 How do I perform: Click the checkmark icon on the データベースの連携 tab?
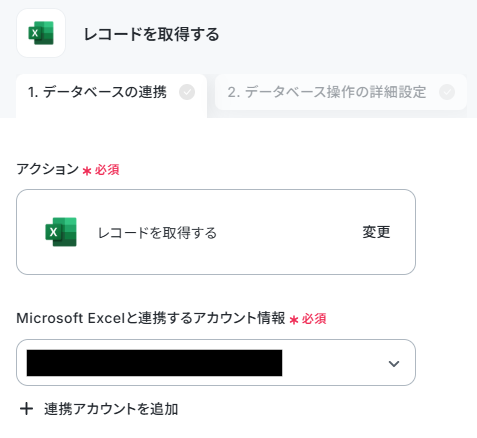click(x=187, y=92)
